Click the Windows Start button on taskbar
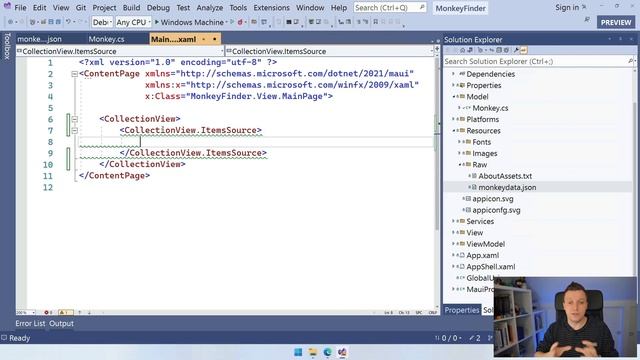 (x=298, y=352)
